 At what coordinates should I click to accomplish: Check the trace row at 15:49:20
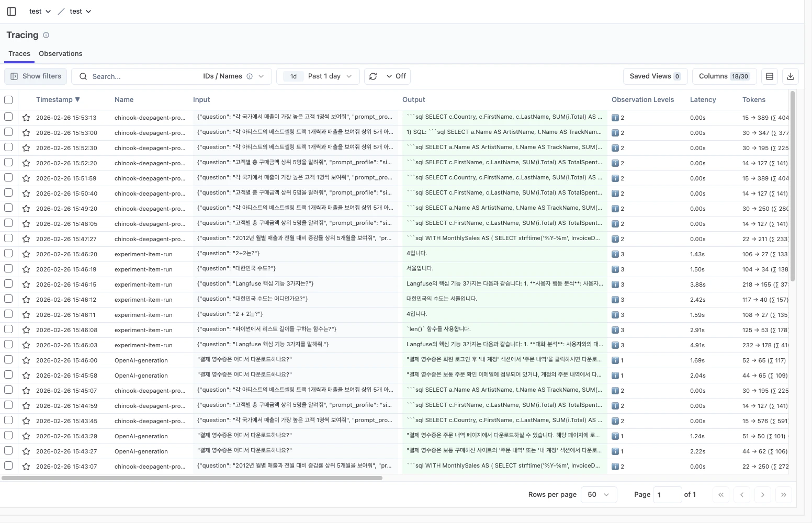tap(8, 208)
